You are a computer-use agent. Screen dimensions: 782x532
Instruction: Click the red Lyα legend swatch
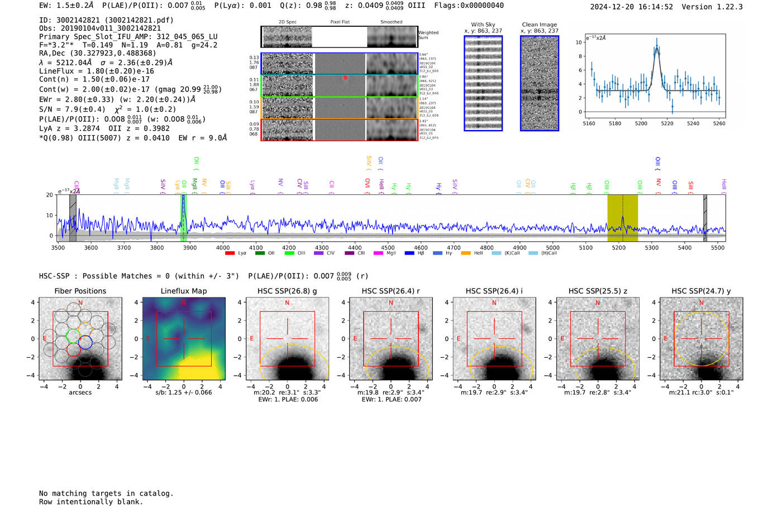(230, 253)
